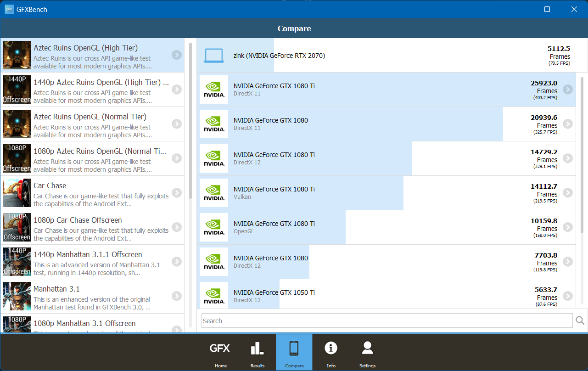Click the 5112.5 Frames score
This screenshot has width=588, height=371.
(x=559, y=56)
